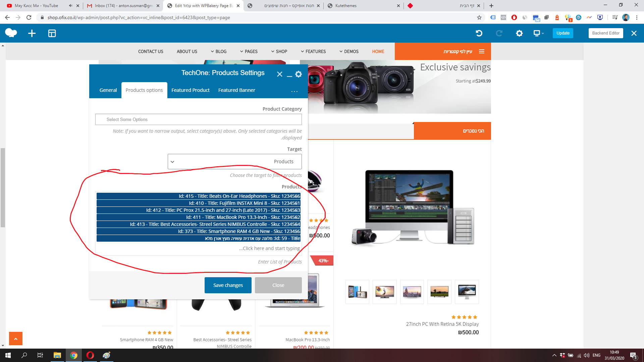Viewport: 644px width, 362px height.
Task: Expand the FEATURES menu
Action: (313, 51)
